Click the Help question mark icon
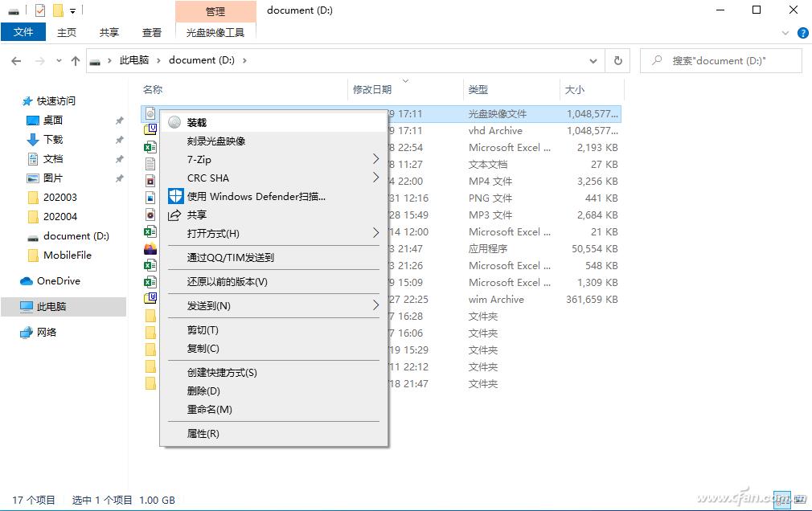 (x=802, y=33)
